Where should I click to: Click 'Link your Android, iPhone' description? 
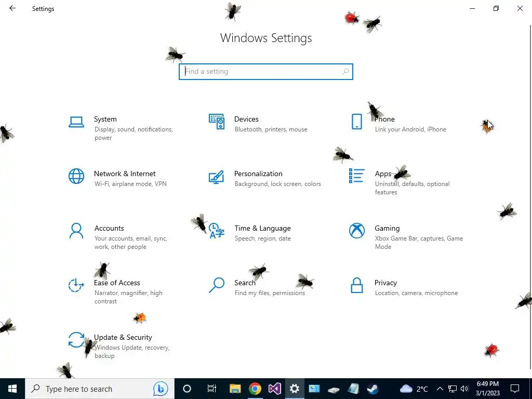point(410,129)
